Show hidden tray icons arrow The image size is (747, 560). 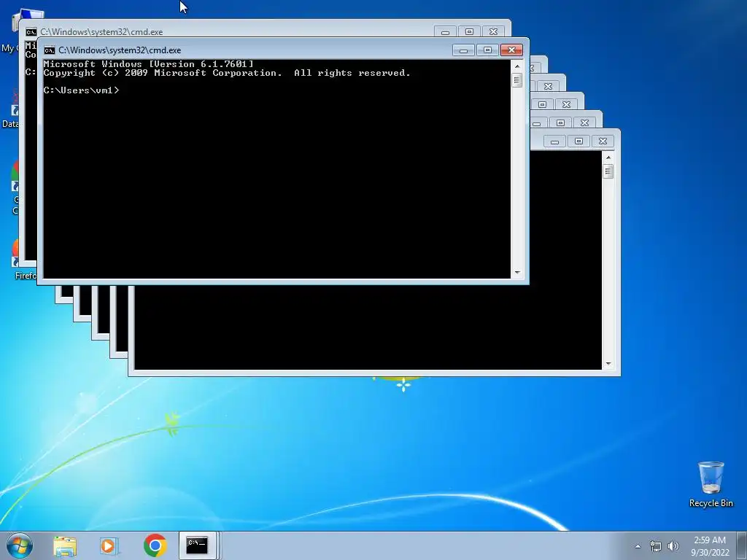click(638, 546)
